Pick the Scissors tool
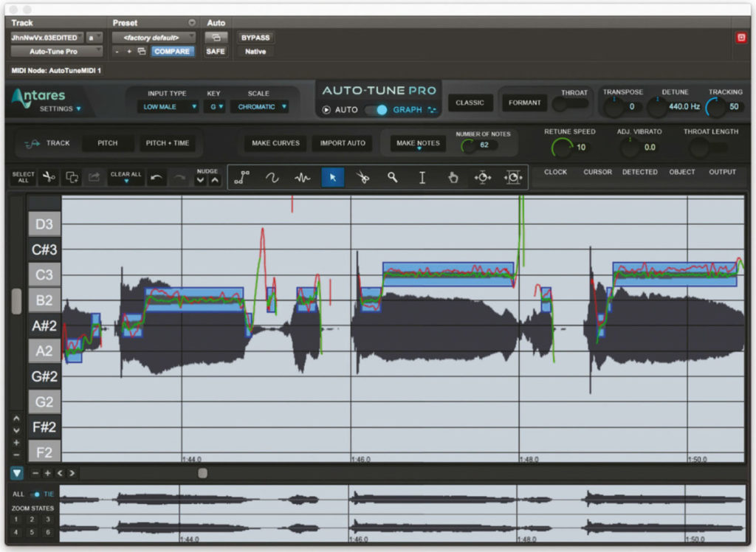 tap(362, 177)
